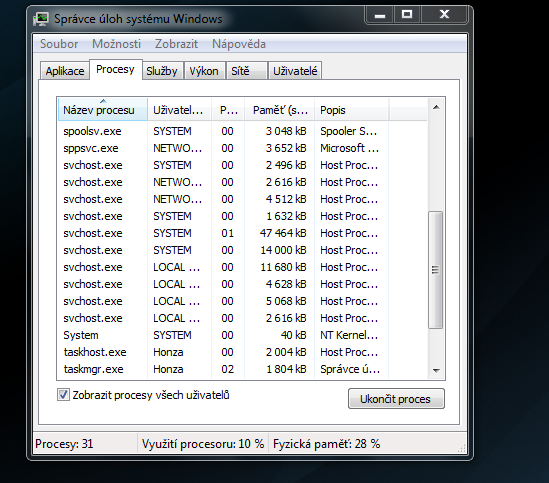Minimize the Task Manager window
This screenshot has width=549, height=483.
click(x=380, y=15)
